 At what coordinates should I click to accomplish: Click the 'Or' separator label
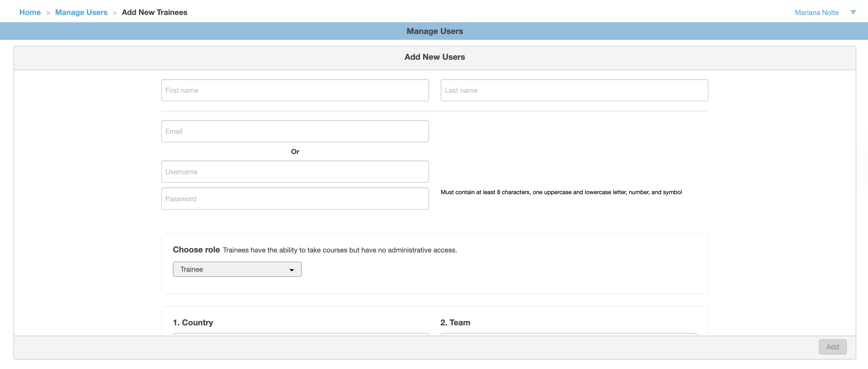coord(295,152)
